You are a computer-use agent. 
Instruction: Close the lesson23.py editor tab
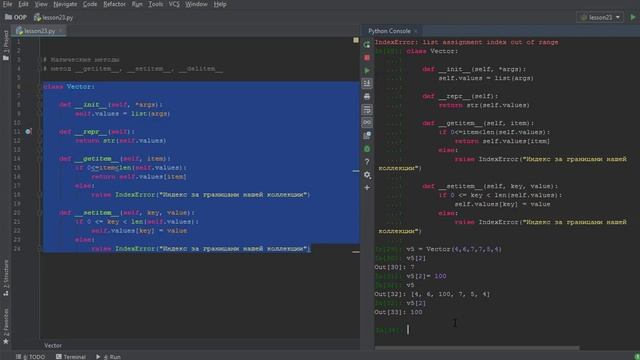point(61,31)
